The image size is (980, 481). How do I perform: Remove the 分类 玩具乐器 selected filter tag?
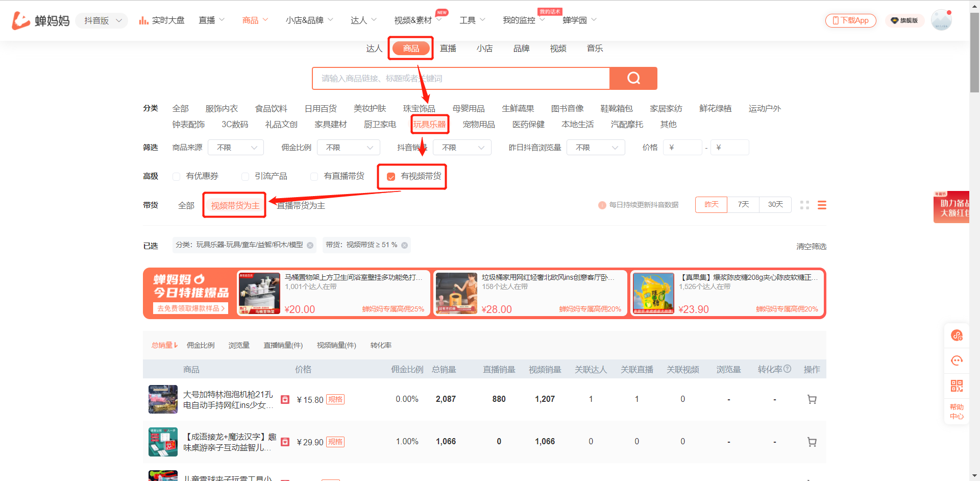[310, 245]
